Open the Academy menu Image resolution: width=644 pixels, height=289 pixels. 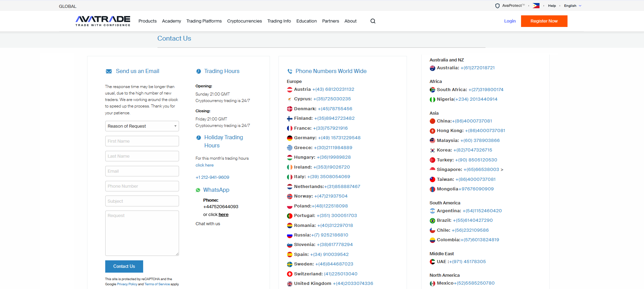pyautogui.click(x=172, y=21)
